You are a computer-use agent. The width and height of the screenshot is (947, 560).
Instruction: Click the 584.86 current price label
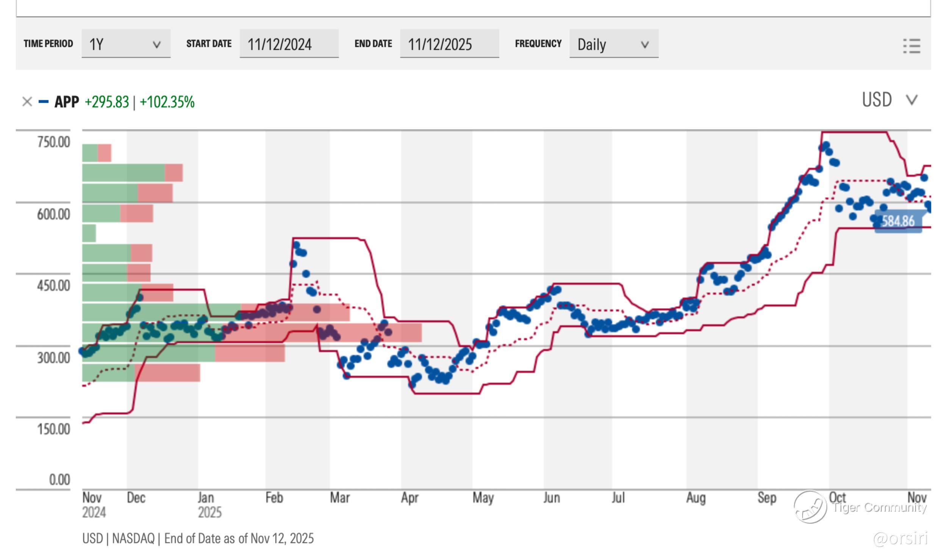pyautogui.click(x=898, y=221)
